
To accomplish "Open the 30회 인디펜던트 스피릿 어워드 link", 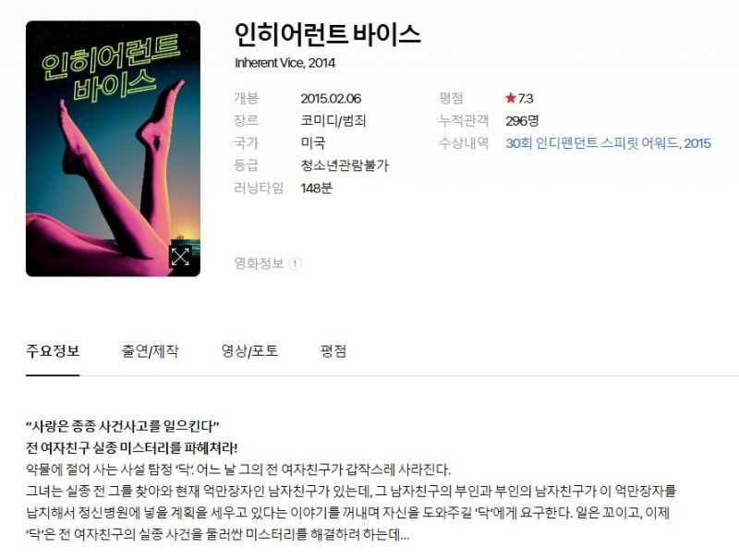I will coord(608,143).
